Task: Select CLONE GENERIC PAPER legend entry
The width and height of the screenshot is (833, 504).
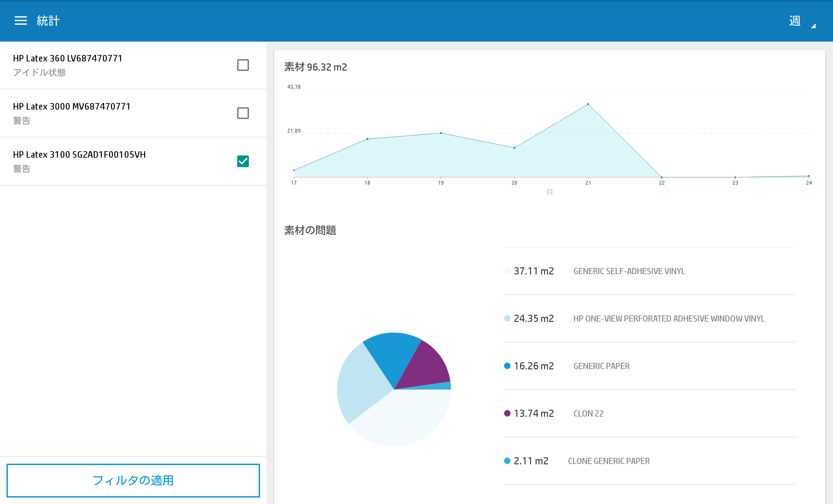Action: [608, 461]
